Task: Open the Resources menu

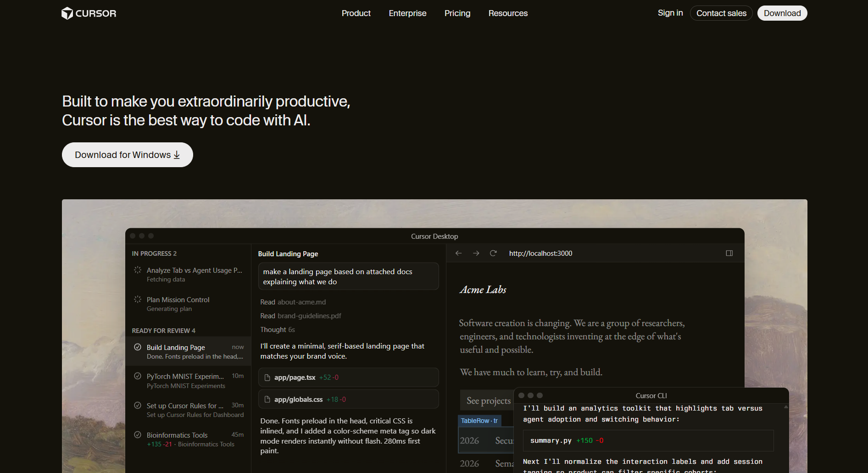Action: (508, 13)
